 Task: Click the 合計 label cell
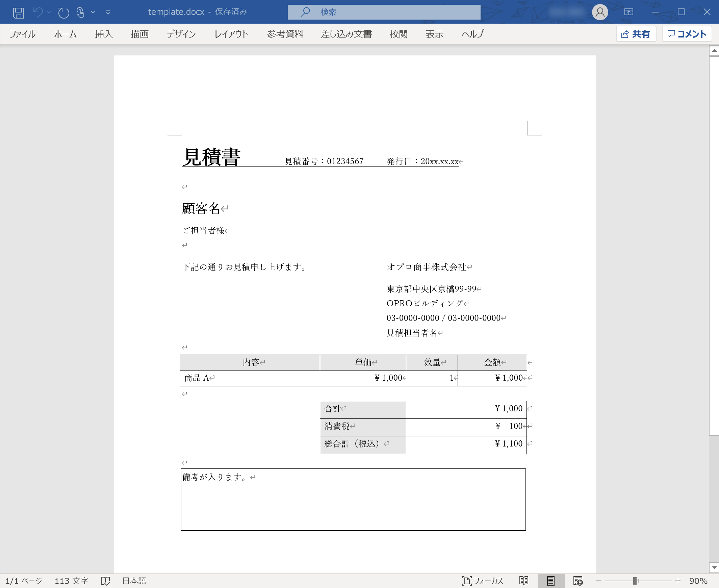pos(363,409)
